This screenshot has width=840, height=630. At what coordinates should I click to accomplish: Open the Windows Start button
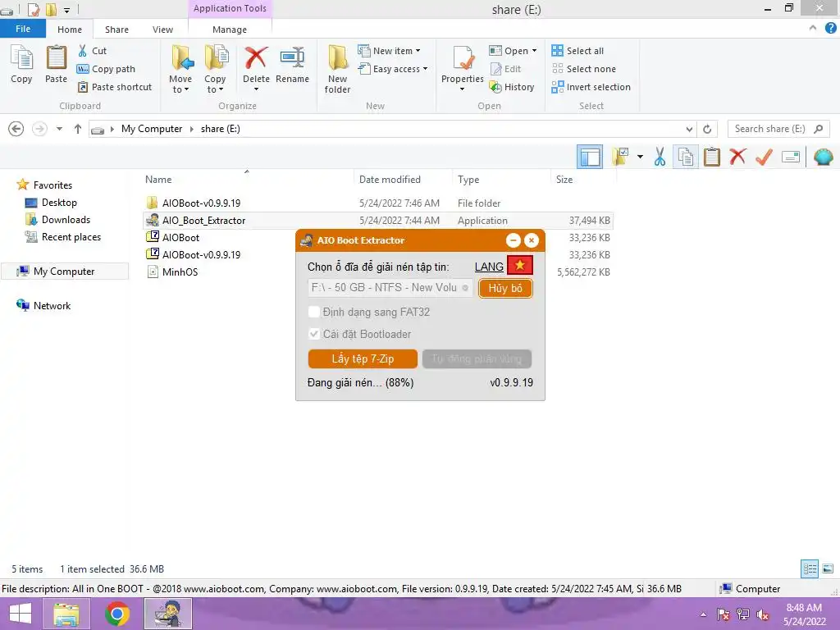click(x=21, y=614)
